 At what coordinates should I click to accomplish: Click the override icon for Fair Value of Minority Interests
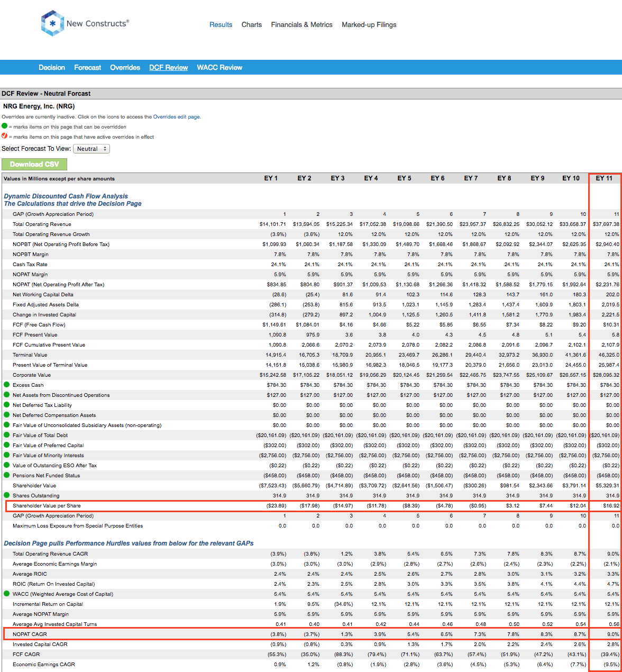(6, 455)
